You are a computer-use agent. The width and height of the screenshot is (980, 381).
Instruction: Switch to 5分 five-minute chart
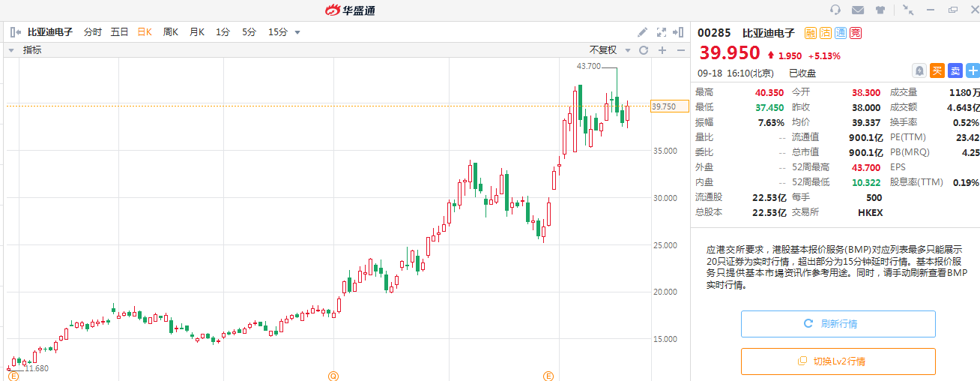click(x=249, y=32)
